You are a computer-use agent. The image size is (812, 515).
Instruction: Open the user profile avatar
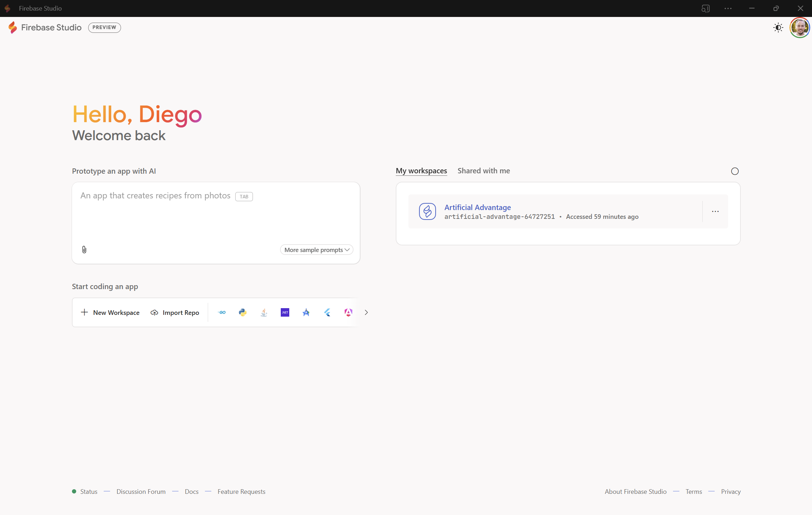799,28
